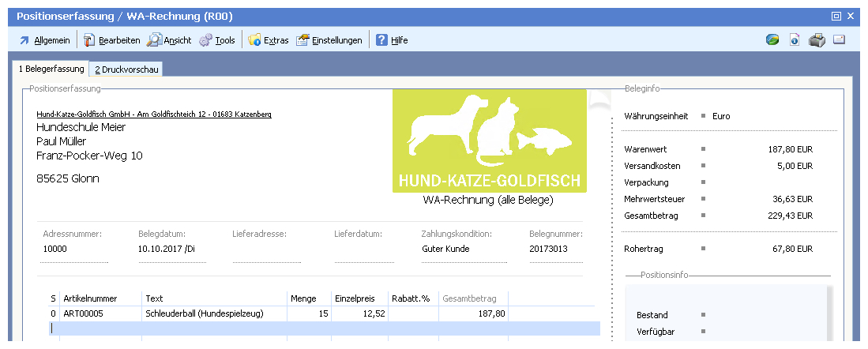868x349 pixels.
Task: Open the Extras menu
Action: 269,40
